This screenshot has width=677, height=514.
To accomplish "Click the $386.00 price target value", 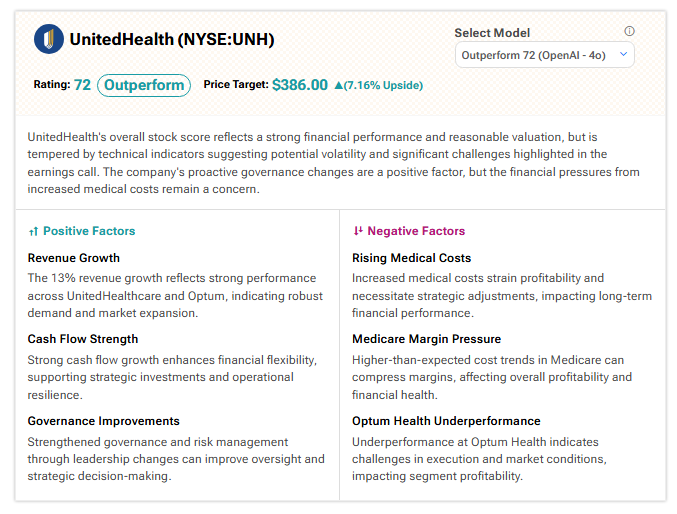I will [299, 85].
